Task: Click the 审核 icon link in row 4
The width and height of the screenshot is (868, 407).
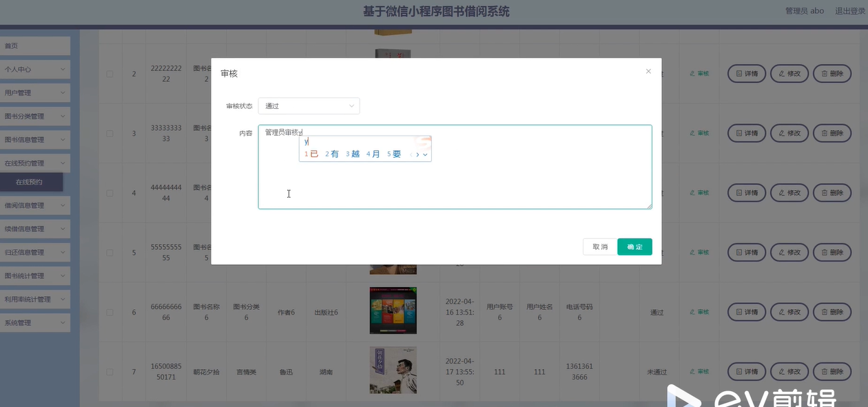Action: point(699,193)
